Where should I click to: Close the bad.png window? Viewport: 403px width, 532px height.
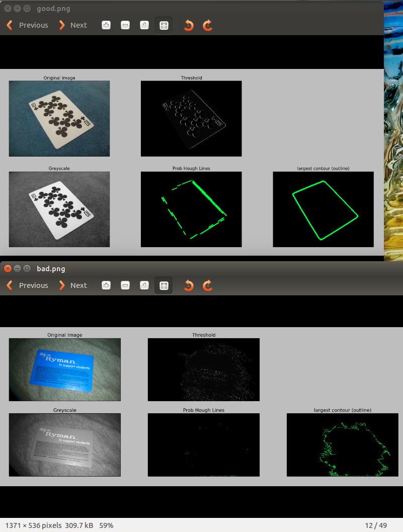(8, 268)
